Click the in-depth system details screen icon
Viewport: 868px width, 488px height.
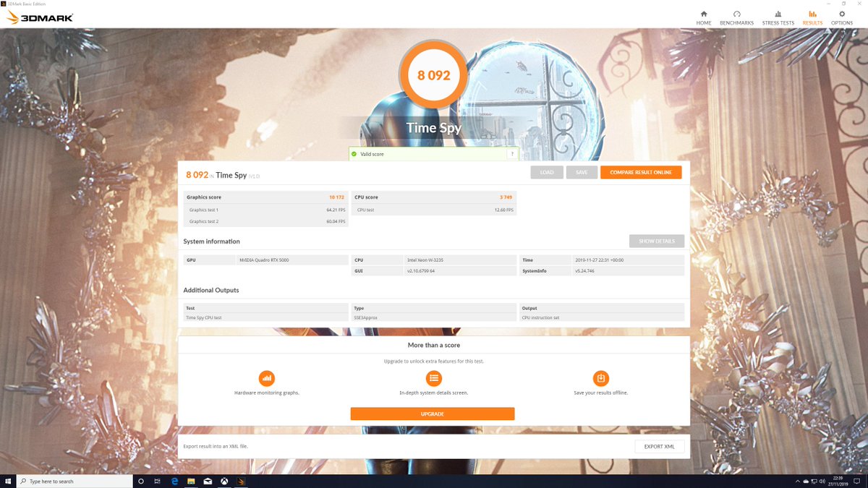(433, 377)
